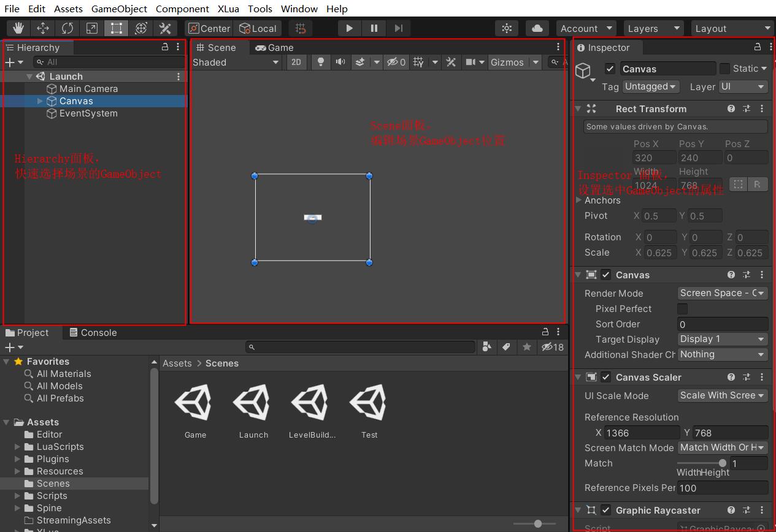
Task: Open the GameObject menu
Action: pos(119,9)
